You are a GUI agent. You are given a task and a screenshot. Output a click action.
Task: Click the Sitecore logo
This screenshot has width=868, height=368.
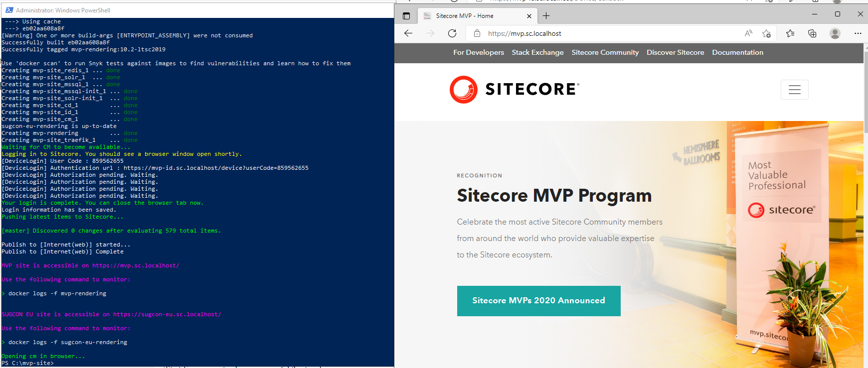tap(515, 90)
